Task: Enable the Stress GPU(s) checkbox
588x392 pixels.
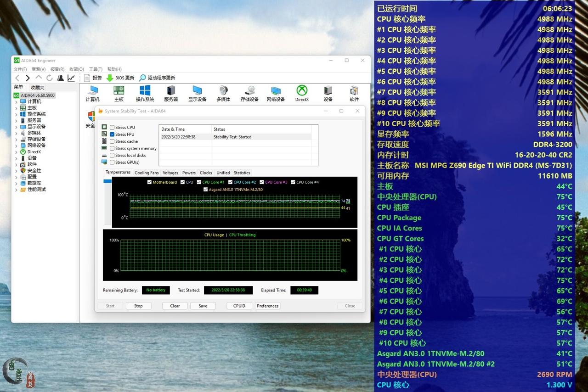Action: (x=112, y=162)
